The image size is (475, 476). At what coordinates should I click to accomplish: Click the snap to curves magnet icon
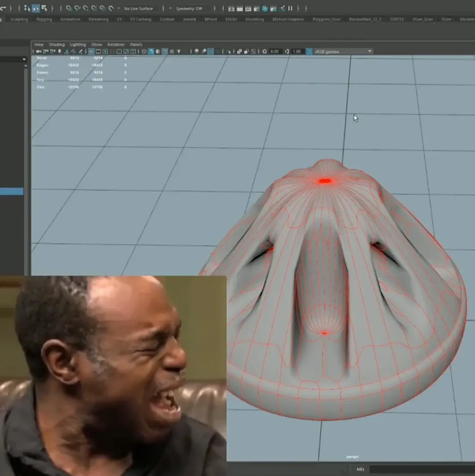point(77,8)
